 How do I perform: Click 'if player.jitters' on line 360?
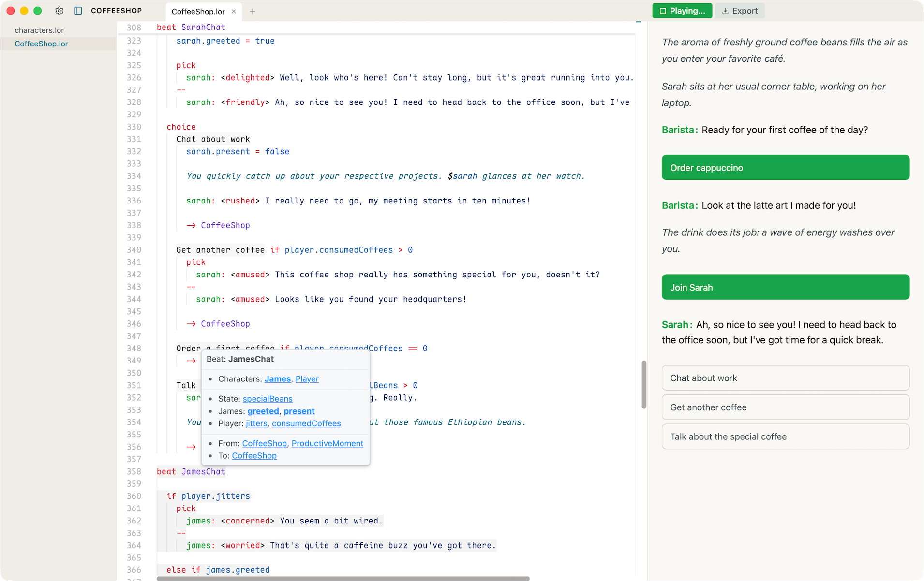209,496
